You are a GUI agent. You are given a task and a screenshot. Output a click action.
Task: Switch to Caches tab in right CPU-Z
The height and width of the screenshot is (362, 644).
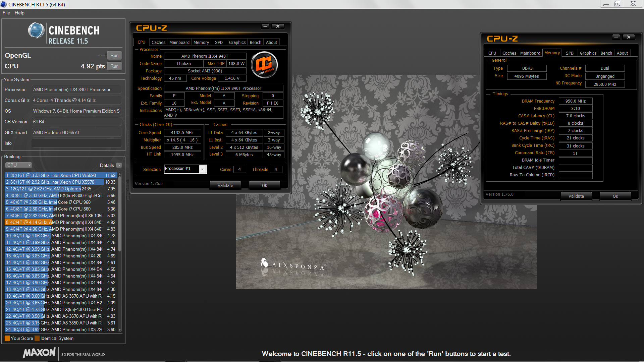click(509, 53)
